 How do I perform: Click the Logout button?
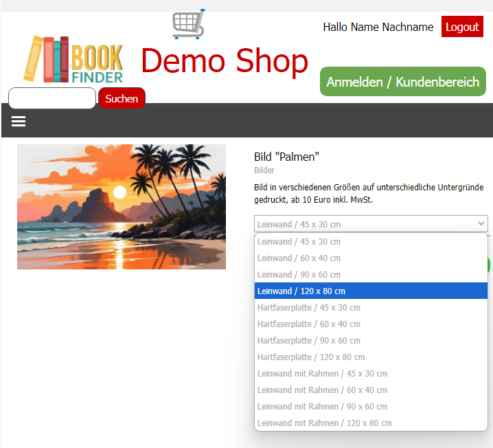pyautogui.click(x=462, y=27)
